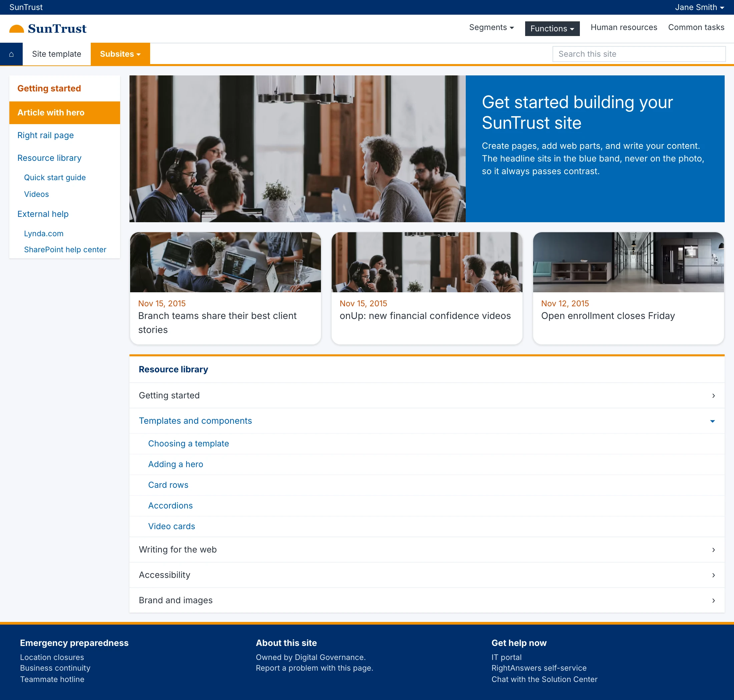Expand Writing for the web chevron
Viewport: 734px width, 700px height.
tap(713, 550)
